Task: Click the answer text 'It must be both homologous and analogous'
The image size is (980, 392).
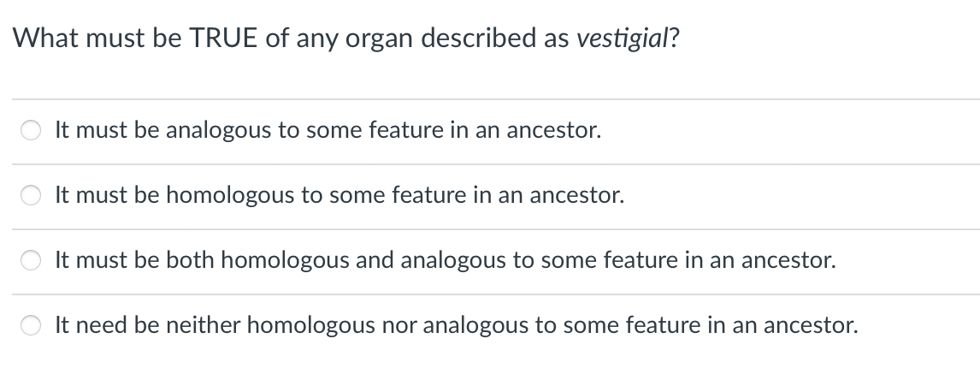Action: point(445,260)
